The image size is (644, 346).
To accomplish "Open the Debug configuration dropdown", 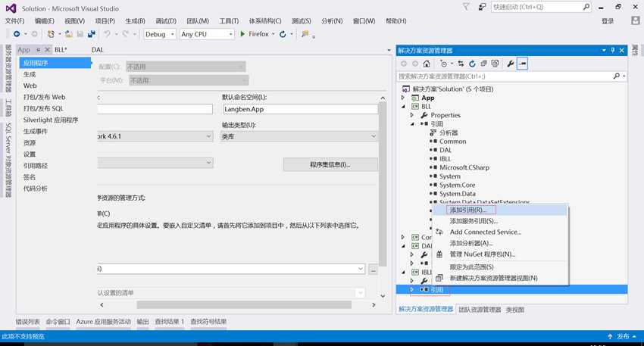I will click(160, 34).
